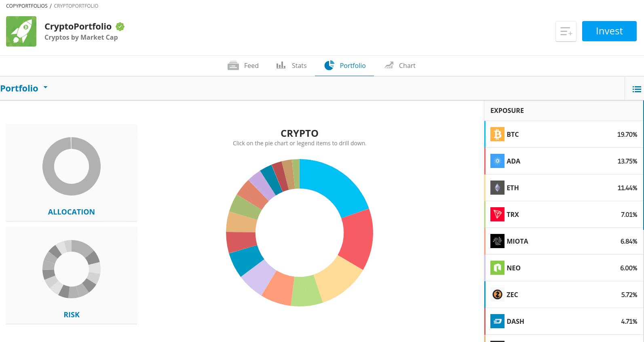This screenshot has height=342, width=644.
Task: Click the DASH coin icon
Action: (x=497, y=321)
